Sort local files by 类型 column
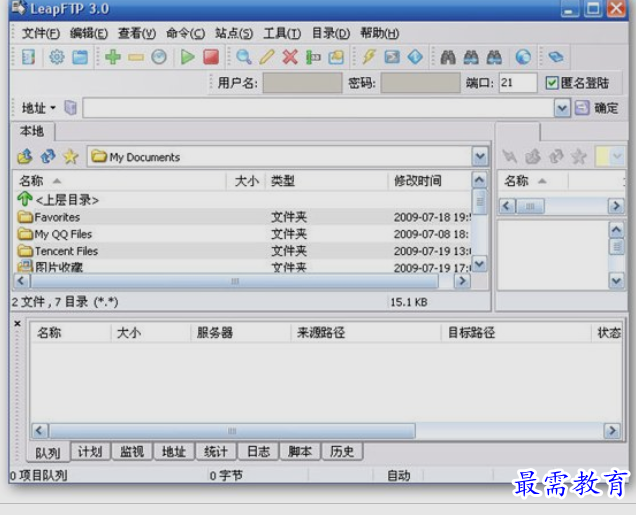Viewport: 636px width, 515px height. point(327,181)
